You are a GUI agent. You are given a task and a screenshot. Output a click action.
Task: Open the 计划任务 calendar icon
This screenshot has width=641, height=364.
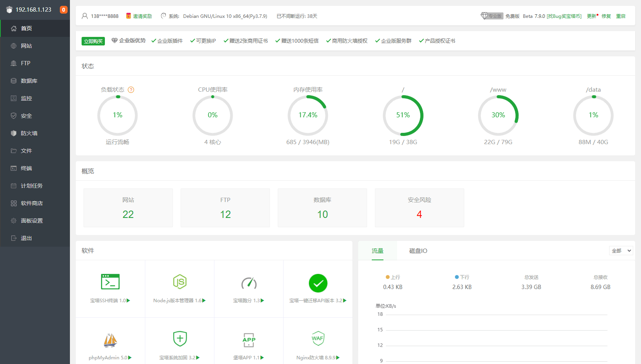click(14, 186)
